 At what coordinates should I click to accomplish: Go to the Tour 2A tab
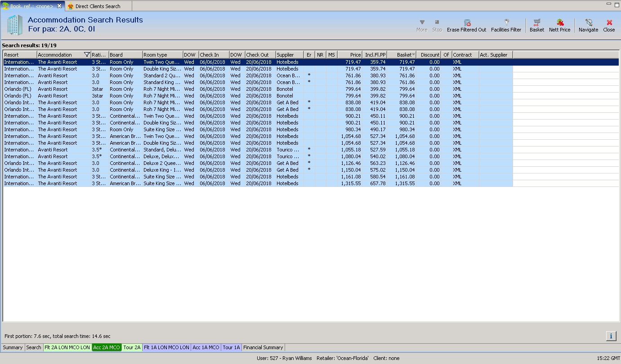click(132, 347)
